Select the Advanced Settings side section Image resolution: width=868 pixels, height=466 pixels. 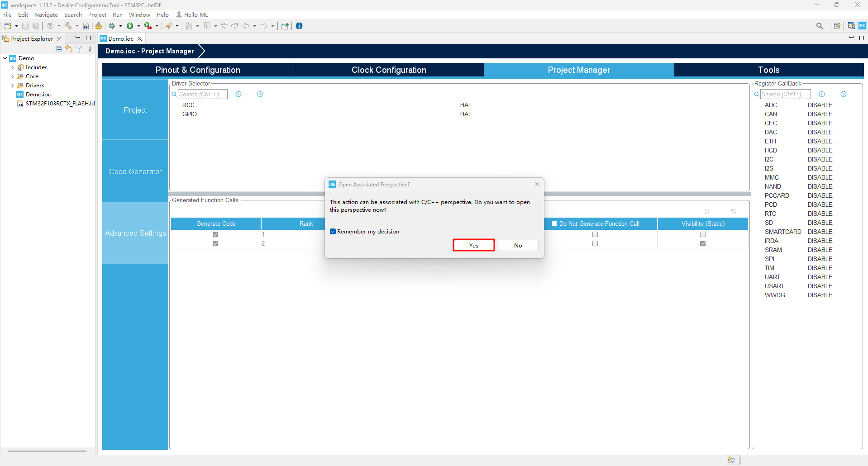point(135,233)
